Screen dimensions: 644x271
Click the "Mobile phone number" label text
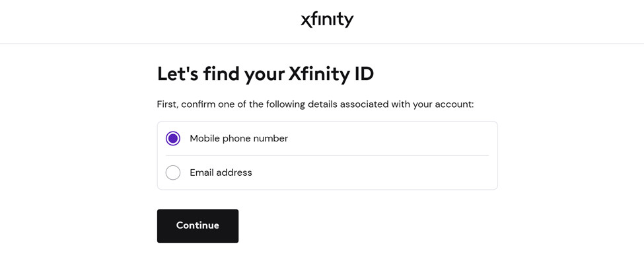point(238,138)
